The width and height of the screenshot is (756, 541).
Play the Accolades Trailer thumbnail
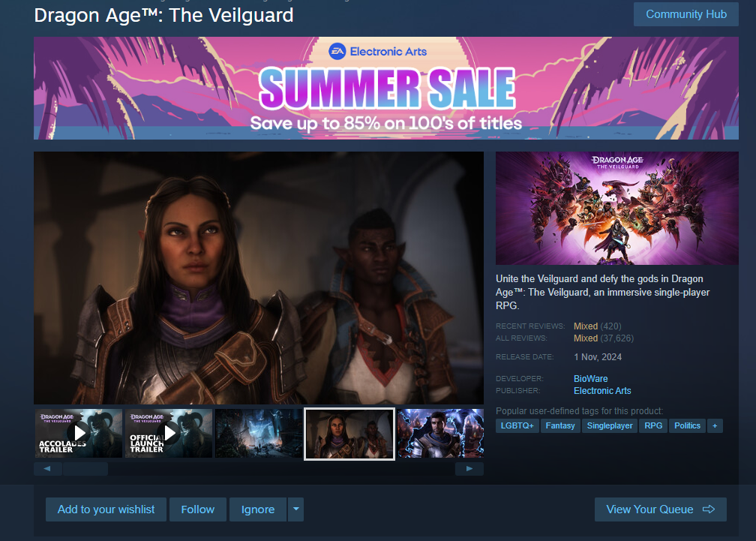[x=79, y=434]
